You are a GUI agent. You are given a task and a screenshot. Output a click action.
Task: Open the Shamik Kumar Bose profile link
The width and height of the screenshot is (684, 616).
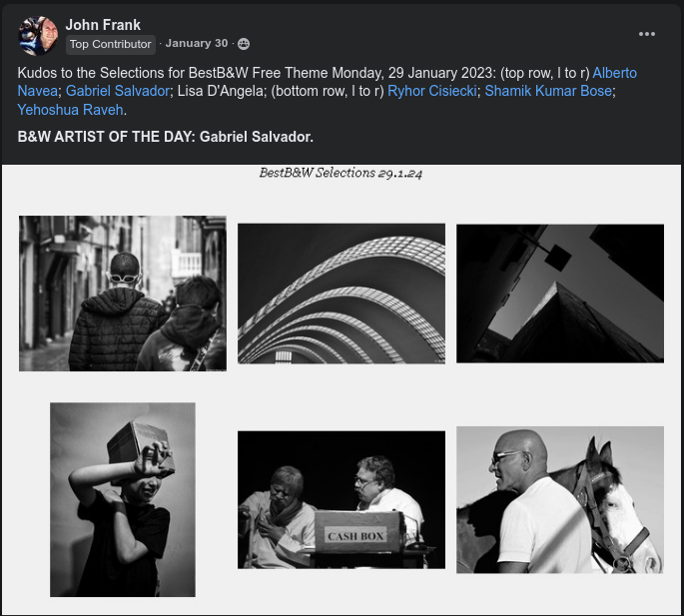(548, 91)
